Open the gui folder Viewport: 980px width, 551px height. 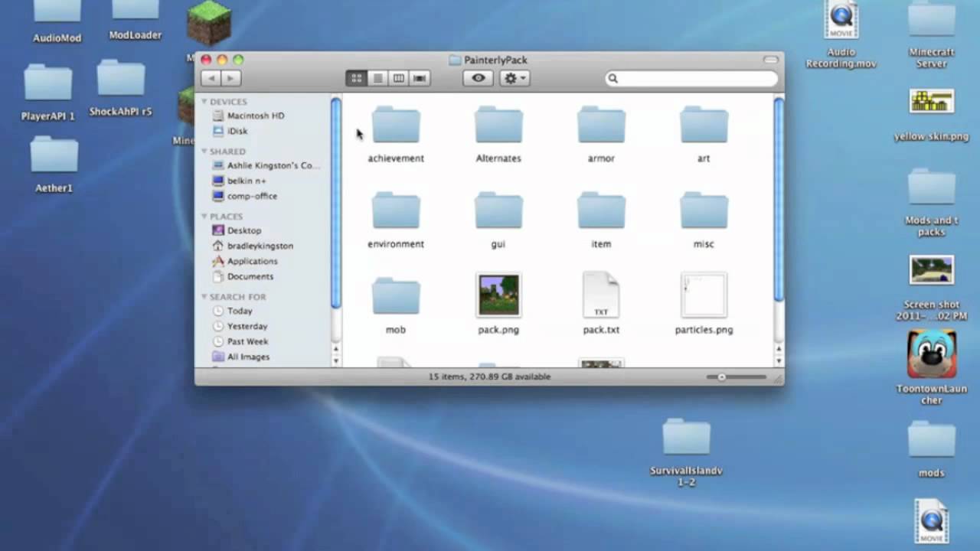[x=498, y=210]
